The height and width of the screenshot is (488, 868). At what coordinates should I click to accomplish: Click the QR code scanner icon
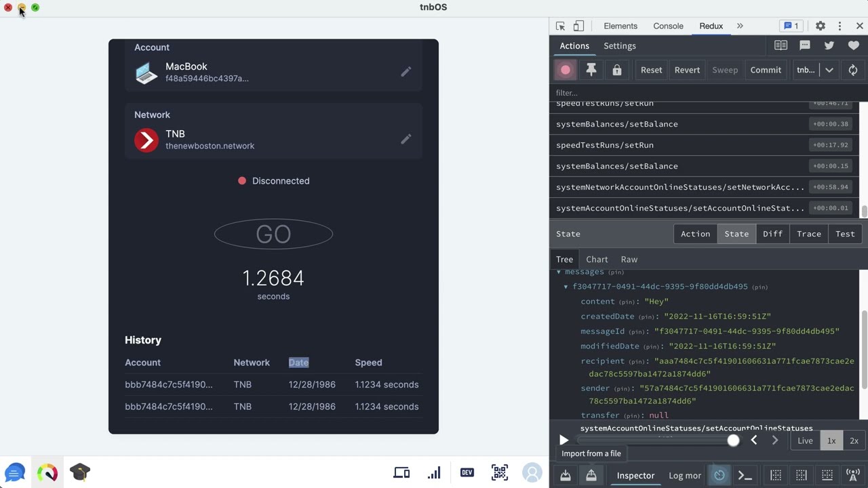500,472
